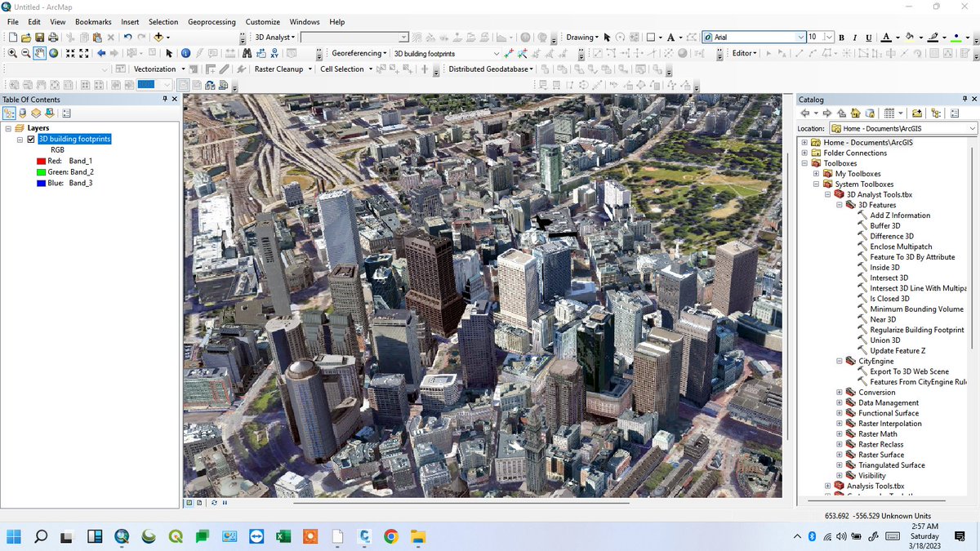Undo the last action
The height and width of the screenshot is (551, 980).
coord(128,38)
